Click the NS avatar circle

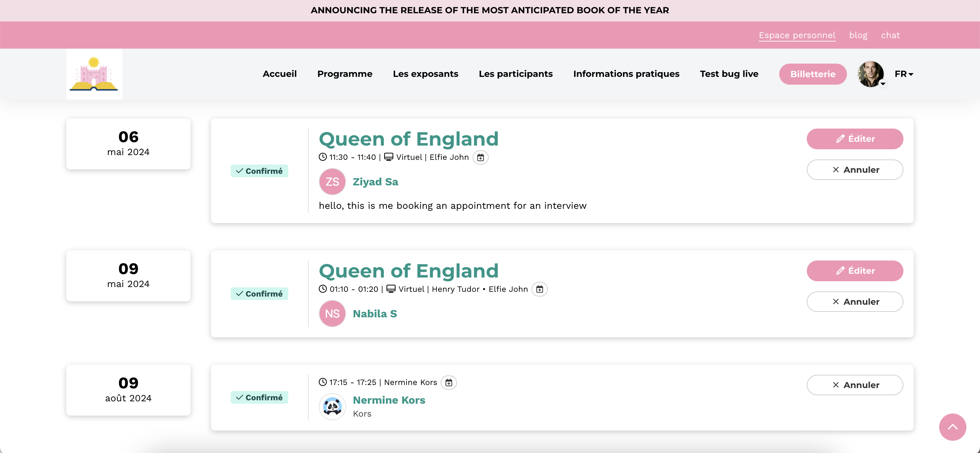[x=332, y=314]
